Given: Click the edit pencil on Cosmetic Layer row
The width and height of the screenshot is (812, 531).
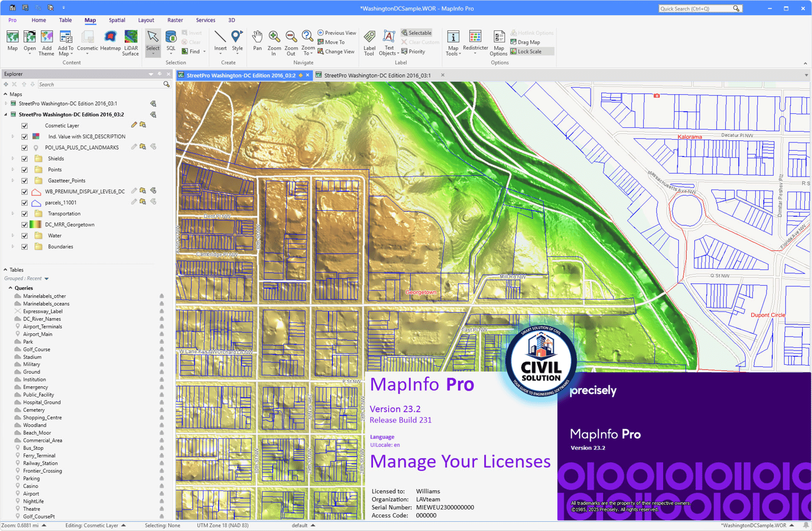Looking at the screenshot, I should pos(134,125).
